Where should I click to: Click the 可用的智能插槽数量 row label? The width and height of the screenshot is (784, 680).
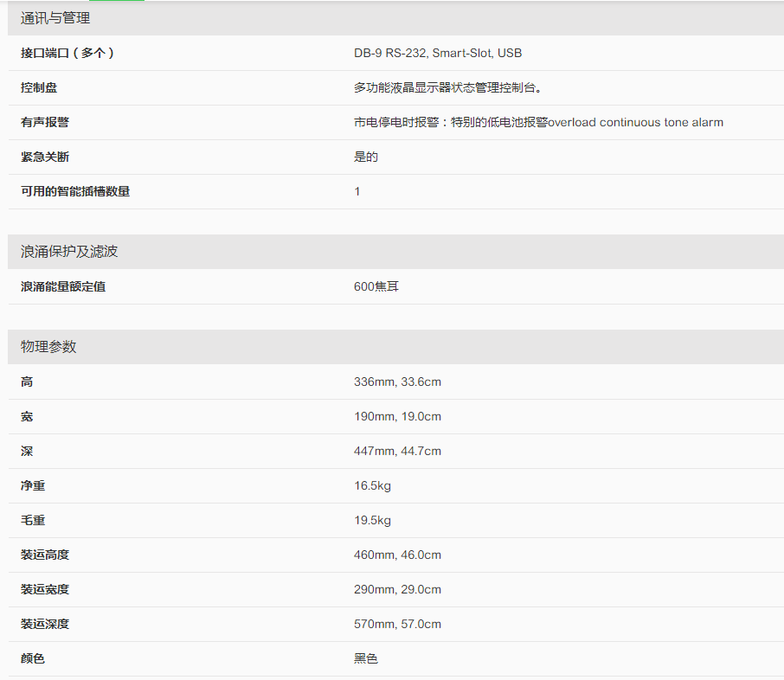click(x=75, y=191)
